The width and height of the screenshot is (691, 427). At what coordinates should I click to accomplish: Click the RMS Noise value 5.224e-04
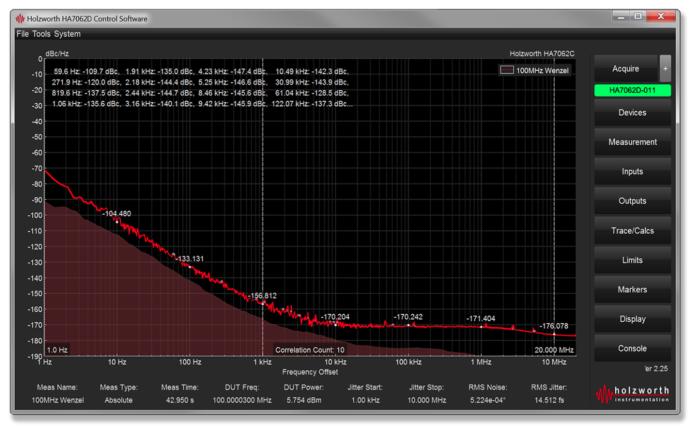(x=488, y=401)
